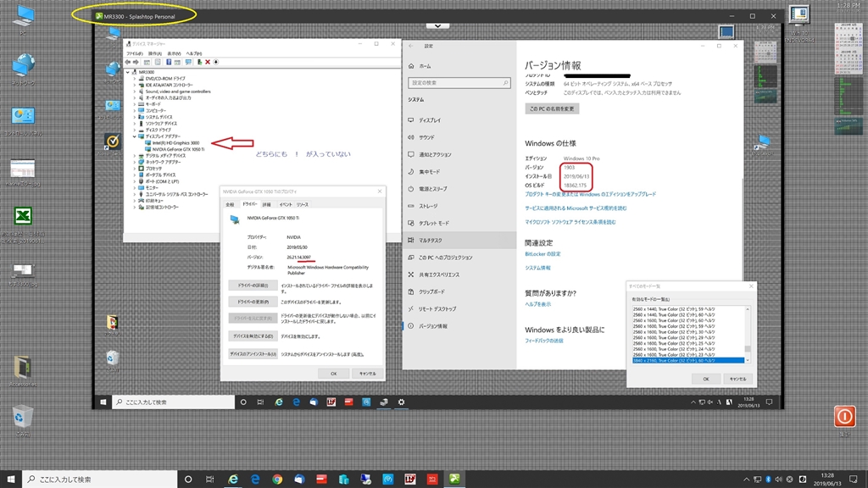The height and width of the screenshot is (488, 868).
Task: Click the Forward arrow in Device Manager toolbar
Action: click(136, 62)
